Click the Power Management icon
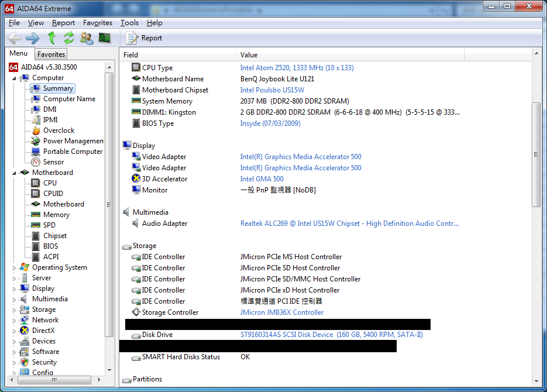The height and width of the screenshot is (392, 547). click(36, 141)
